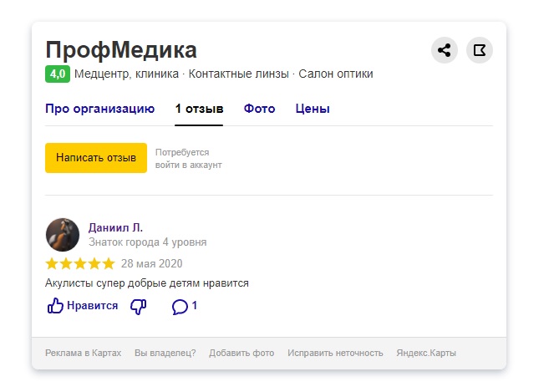Follow the Вы владелец? link
Screen dimensions: 554x392
(x=165, y=353)
